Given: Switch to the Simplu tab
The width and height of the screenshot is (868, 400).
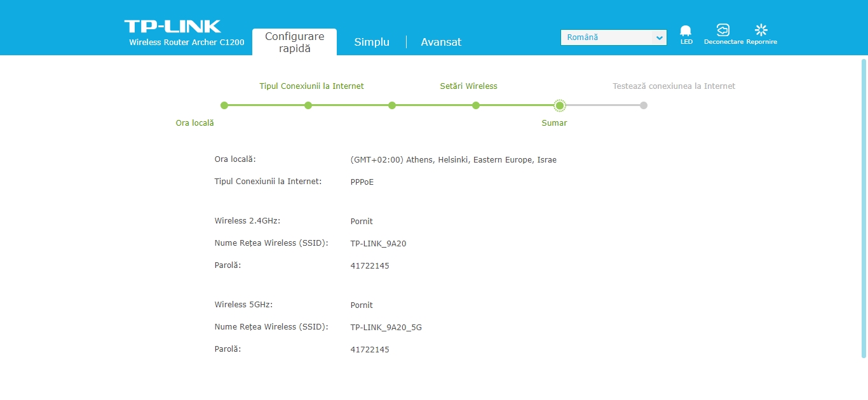Looking at the screenshot, I should [x=372, y=42].
